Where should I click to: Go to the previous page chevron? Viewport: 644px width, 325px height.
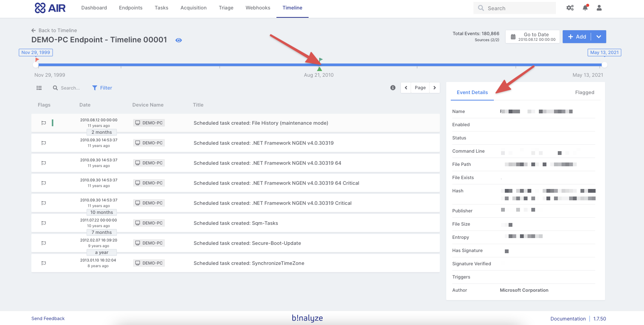click(406, 88)
